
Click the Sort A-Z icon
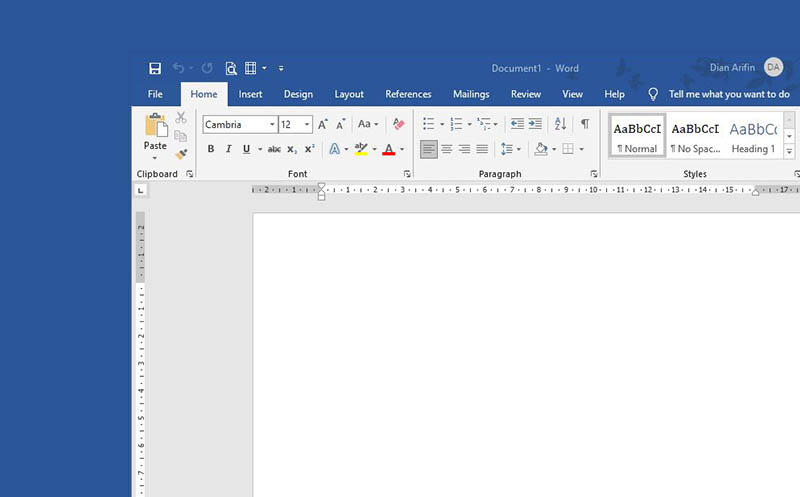(560, 123)
